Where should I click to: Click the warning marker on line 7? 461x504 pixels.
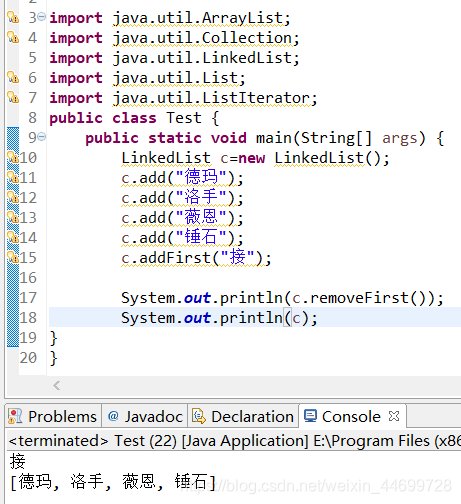(13, 98)
